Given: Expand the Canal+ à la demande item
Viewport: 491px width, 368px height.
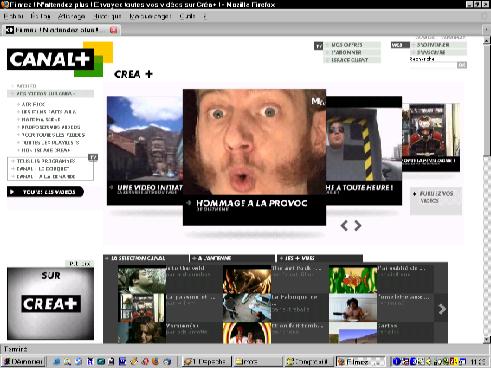Looking at the screenshot, I should 46,176.
